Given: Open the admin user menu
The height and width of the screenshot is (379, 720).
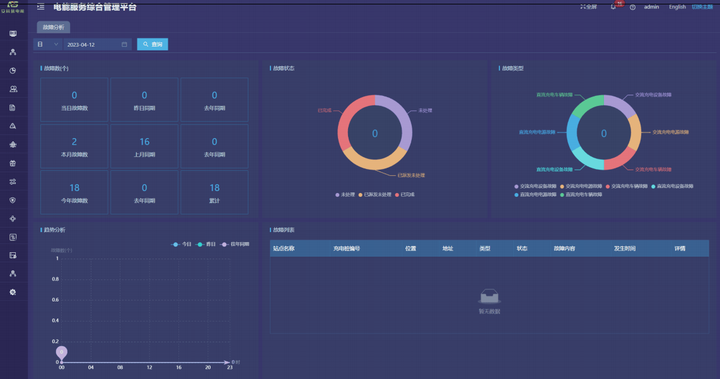Looking at the screenshot, I should [651, 7].
